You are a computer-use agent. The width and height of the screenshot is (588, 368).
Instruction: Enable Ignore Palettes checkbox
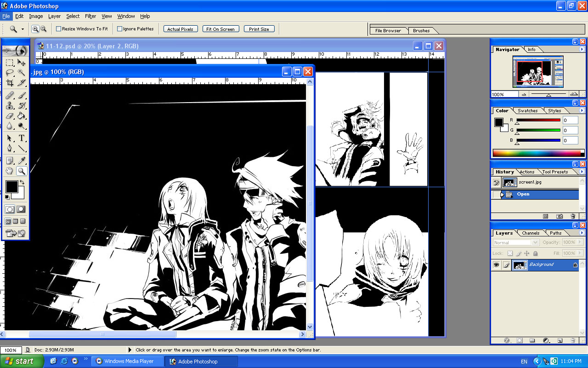[119, 29]
